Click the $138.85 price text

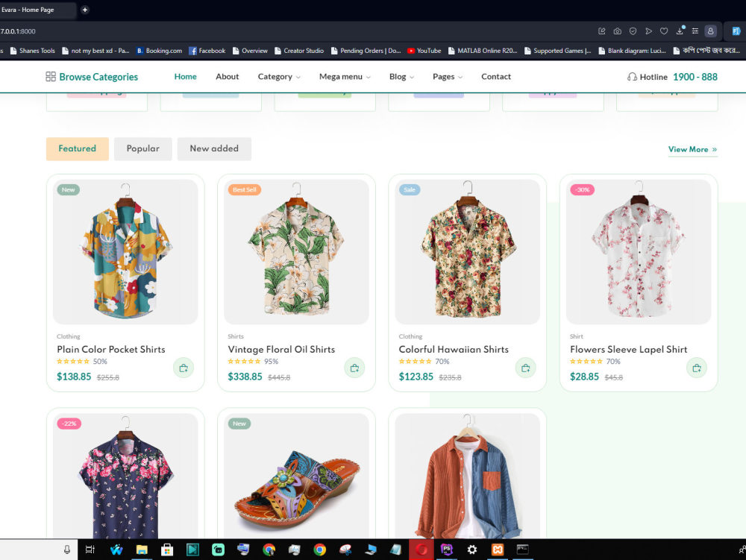[x=74, y=377]
